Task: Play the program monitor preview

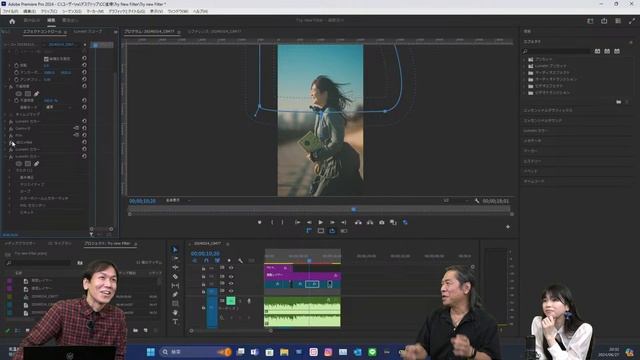Action: tap(320, 222)
